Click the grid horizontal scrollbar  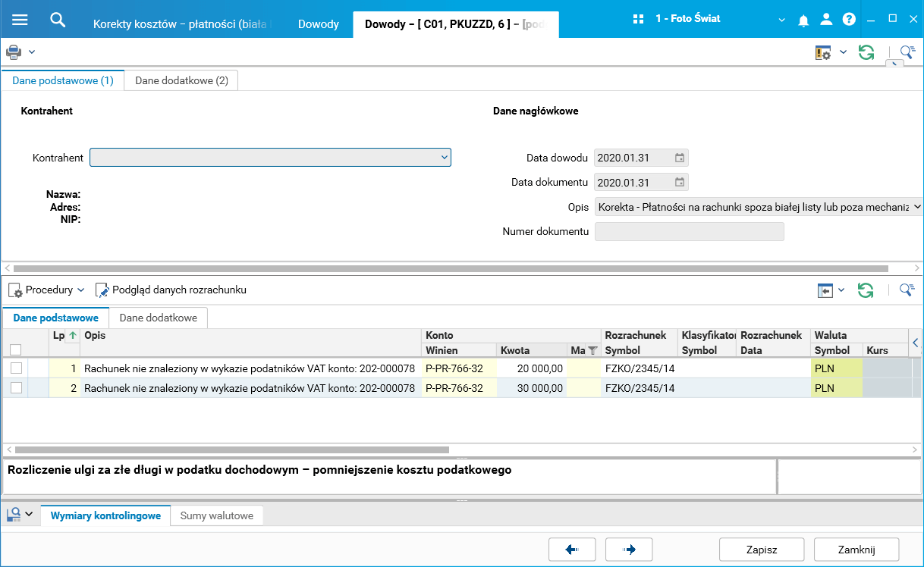click(232, 450)
